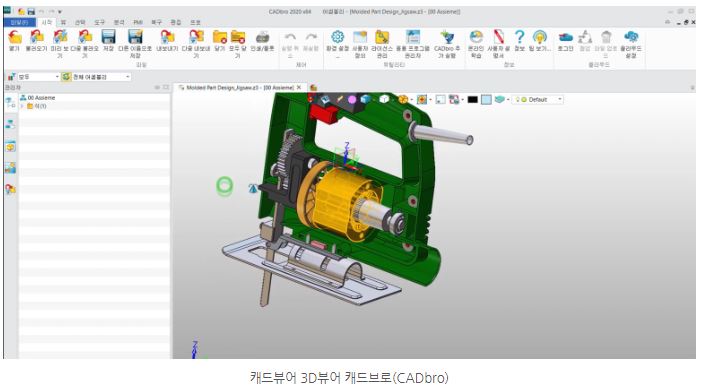The image size is (703, 391).
Task: Expand the quick access toolbar arrow in the title bar
Action: pos(60,12)
